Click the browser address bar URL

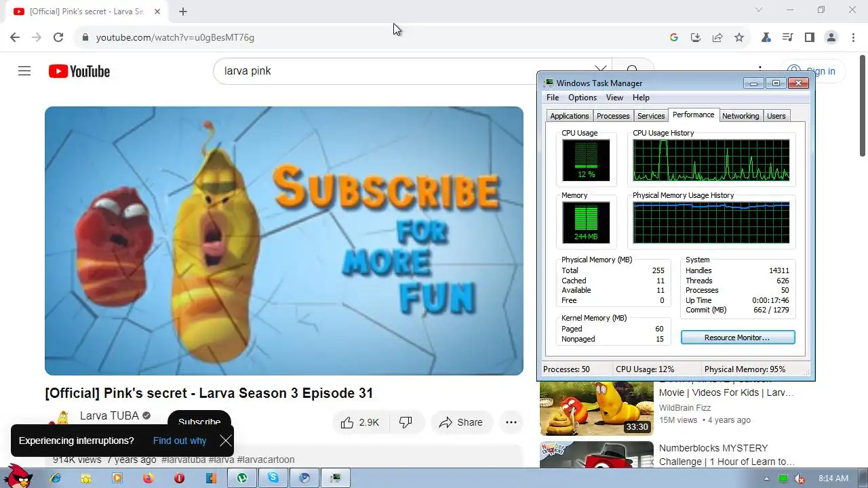coord(175,37)
